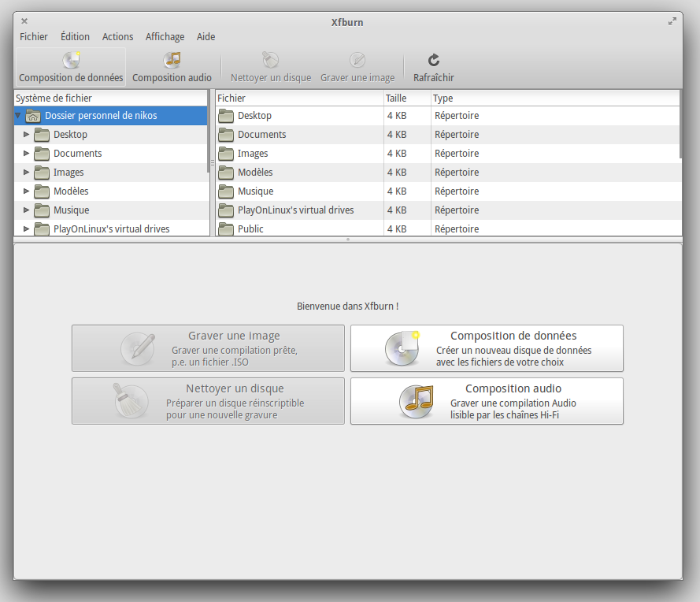Click the folder tree vertical scrollbar
This screenshot has height=602, width=700.
[209, 131]
